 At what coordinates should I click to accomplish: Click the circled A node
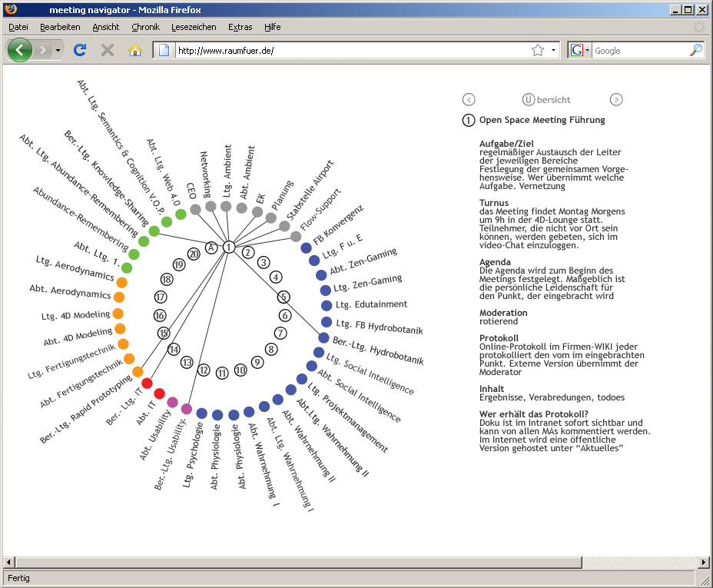(211, 247)
